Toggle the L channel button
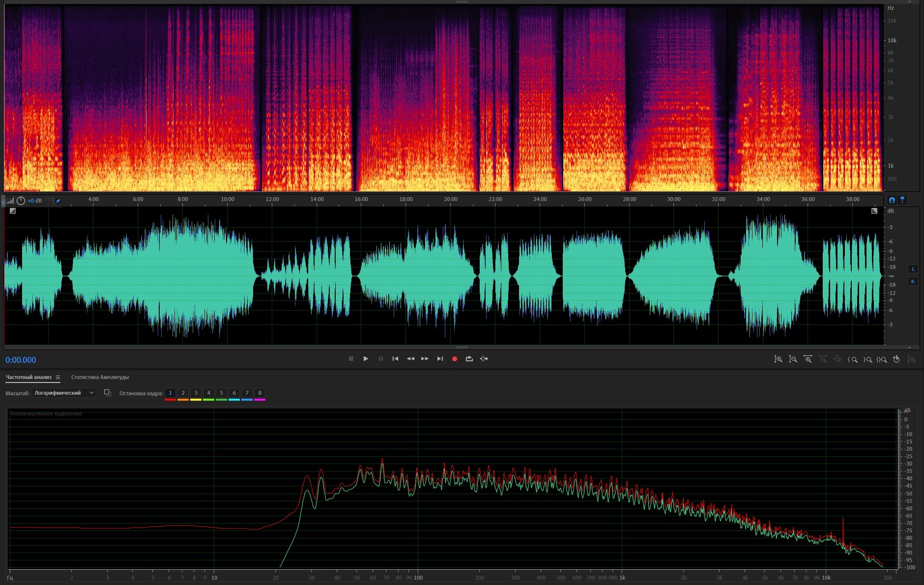This screenshot has width=924, height=585. coord(913,269)
